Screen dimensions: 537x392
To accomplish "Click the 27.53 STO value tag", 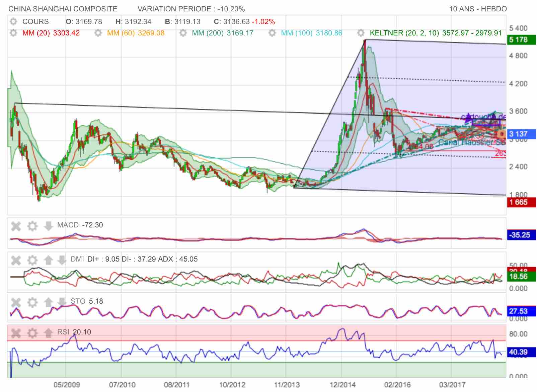I will pos(521,311).
